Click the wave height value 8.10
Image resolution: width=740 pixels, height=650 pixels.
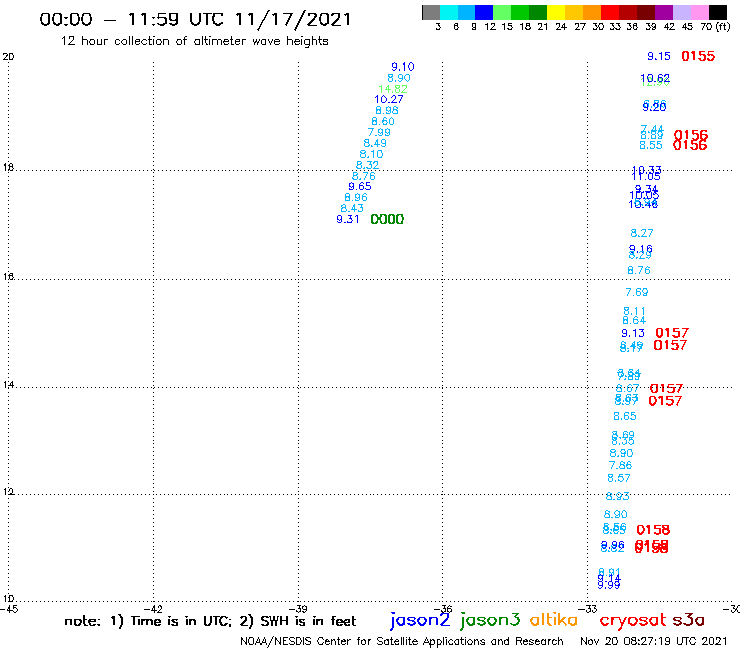click(371, 154)
